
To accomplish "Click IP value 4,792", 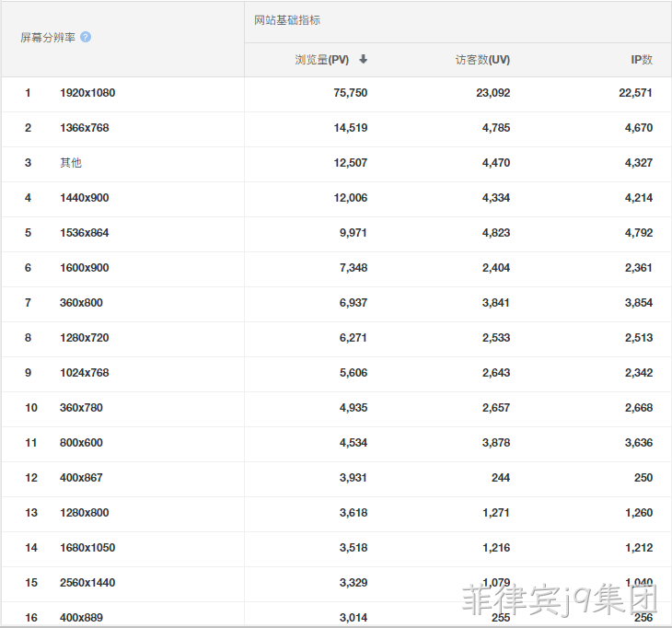I will (x=639, y=233).
